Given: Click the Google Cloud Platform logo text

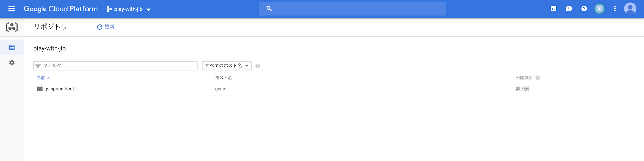Looking at the screenshot, I should click(61, 9).
